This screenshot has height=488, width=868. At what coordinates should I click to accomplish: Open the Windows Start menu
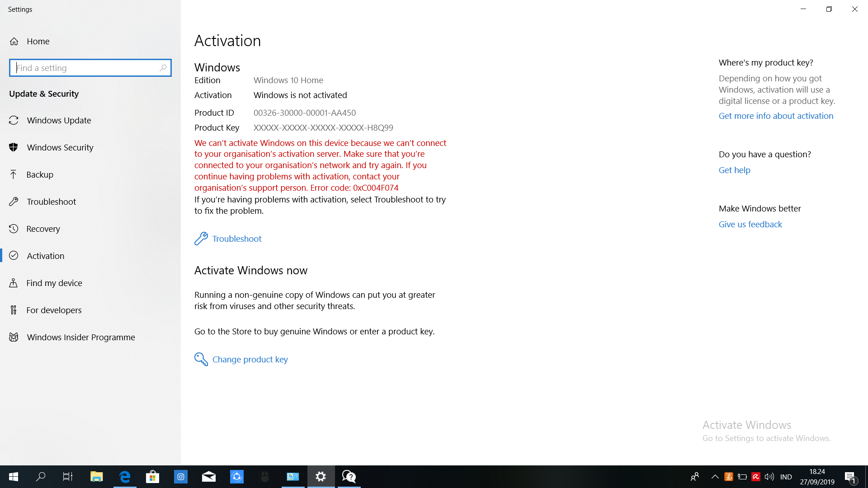14,477
